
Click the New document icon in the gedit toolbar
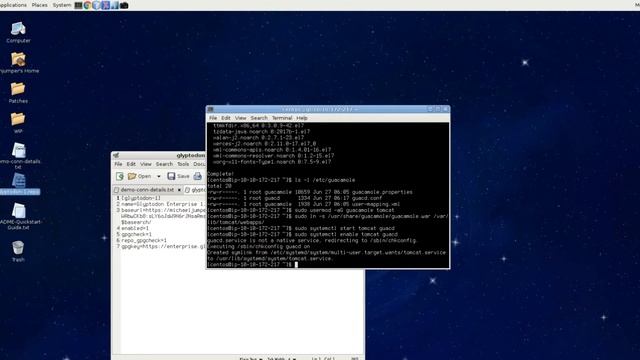coord(120,176)
